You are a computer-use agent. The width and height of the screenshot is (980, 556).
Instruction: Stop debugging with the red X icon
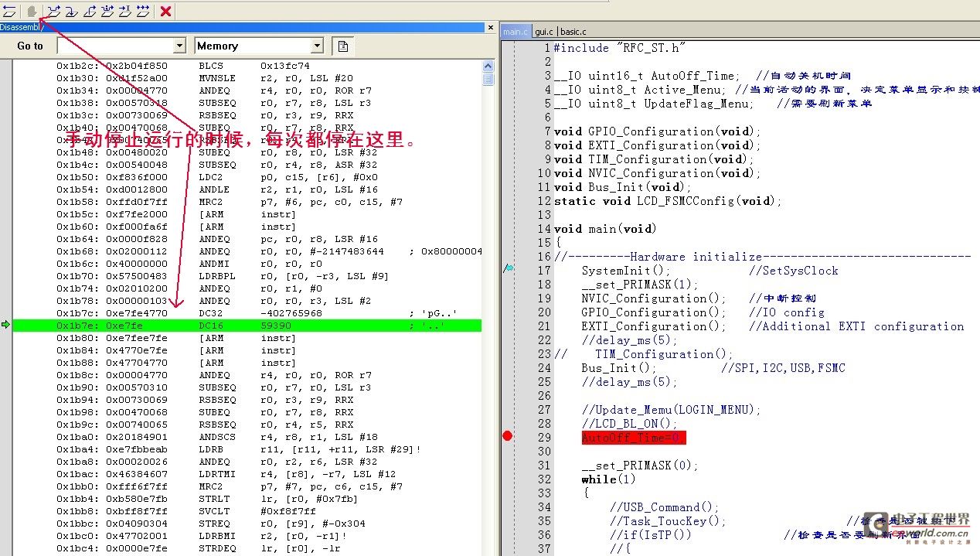pos(165,11)
